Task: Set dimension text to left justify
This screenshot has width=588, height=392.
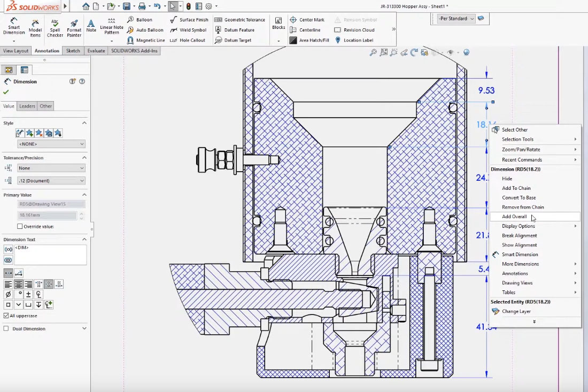Action: point(8,284)
